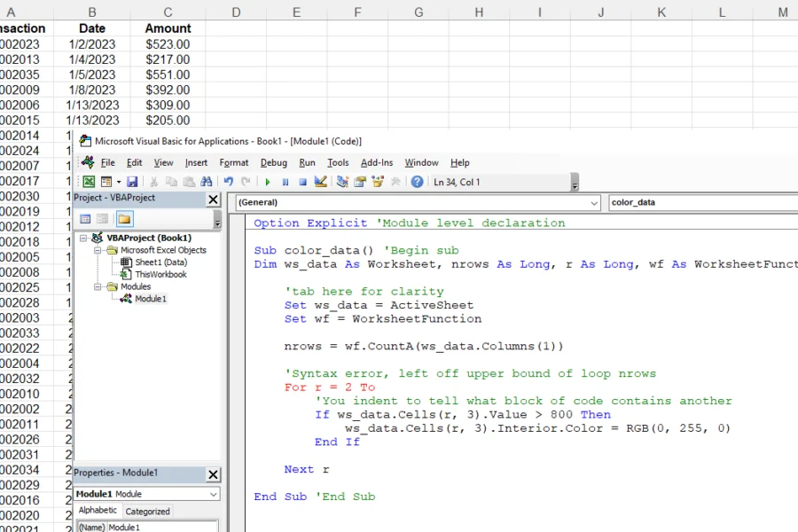
Task: Click column C header in Excel sheet
Action: point(168,12)
